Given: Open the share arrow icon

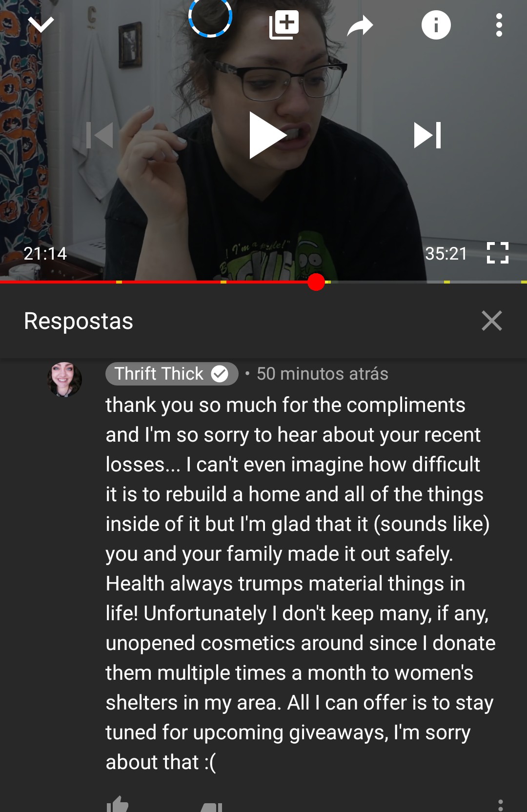Looking at the screenshot, I should [x=360, y=25].
